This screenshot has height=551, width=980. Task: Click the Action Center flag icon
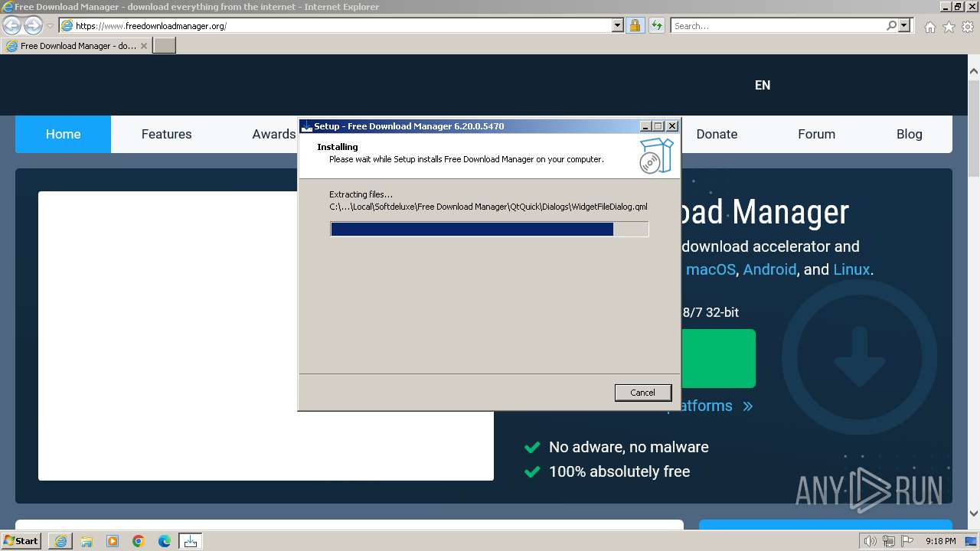[906, 541]
